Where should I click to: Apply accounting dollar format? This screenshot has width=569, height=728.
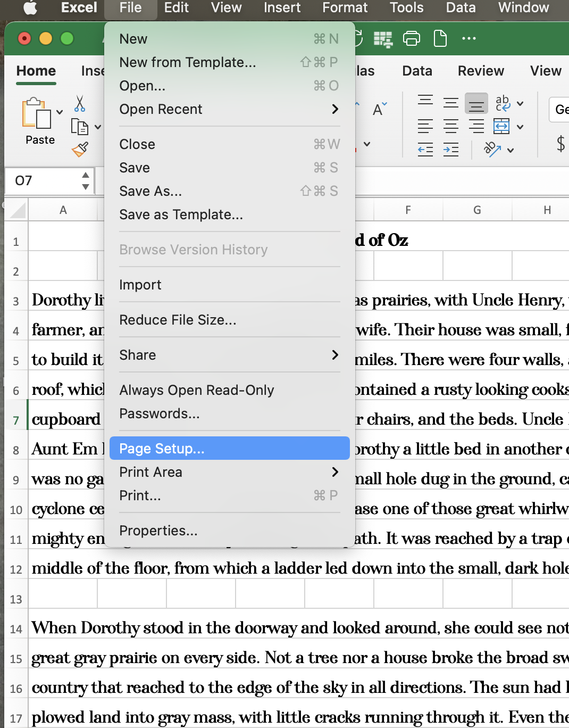(x=560, y=144)
